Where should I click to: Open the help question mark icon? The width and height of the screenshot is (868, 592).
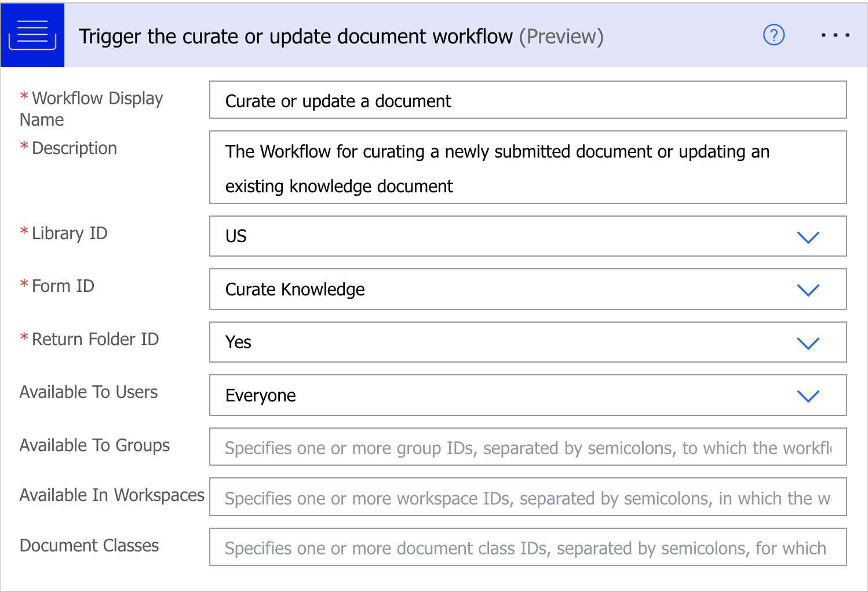point(774,35)
